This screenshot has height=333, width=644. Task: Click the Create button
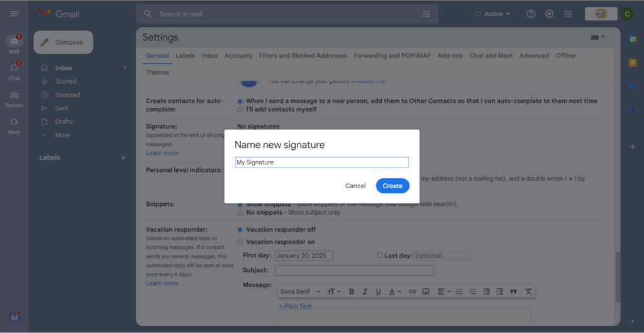392,186
